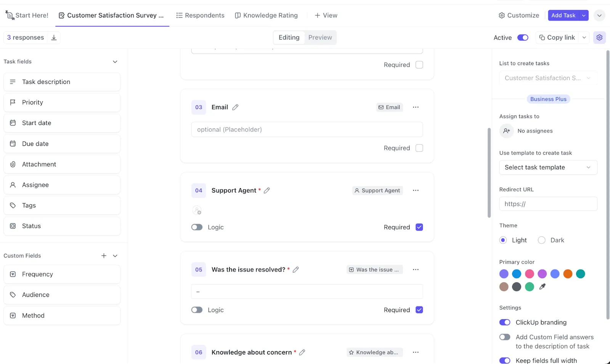Screen dimensions: 610x364
Task: Check Required for the Email question
Action: tap(419, 148)
